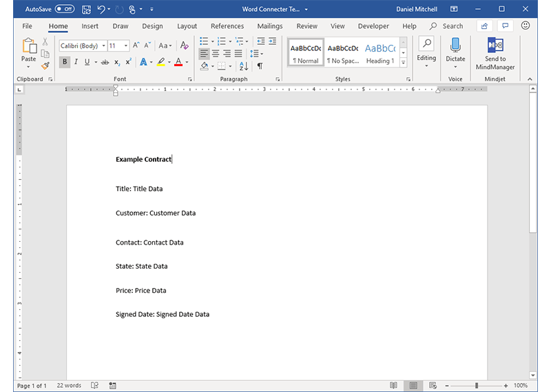Open the Calibri (Body) font dropdown
Screen dimensions: 551x392
pyautogui.click(x=104, y=45)
